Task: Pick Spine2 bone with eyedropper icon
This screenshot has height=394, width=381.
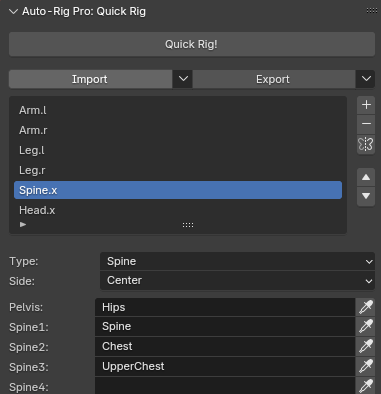Action: click(365, 346)
